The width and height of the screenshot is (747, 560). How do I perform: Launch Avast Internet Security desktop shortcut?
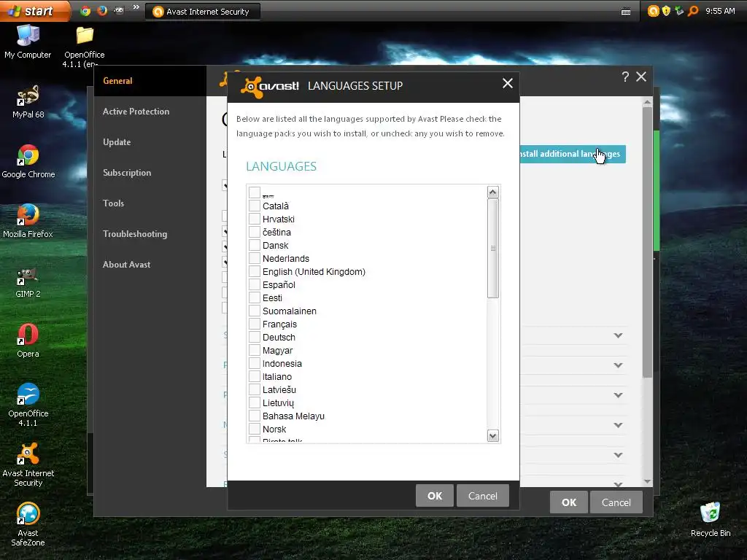pos(28,464)
